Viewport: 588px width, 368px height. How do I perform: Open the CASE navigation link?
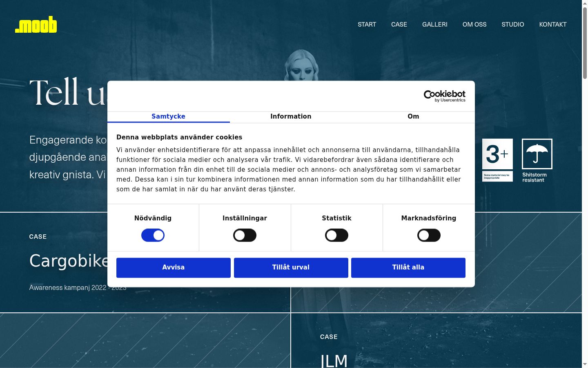tap(399, 25)
